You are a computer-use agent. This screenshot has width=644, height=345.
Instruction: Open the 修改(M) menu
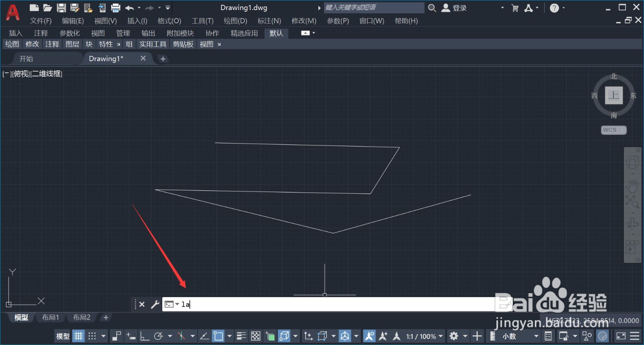click(304, 21)
